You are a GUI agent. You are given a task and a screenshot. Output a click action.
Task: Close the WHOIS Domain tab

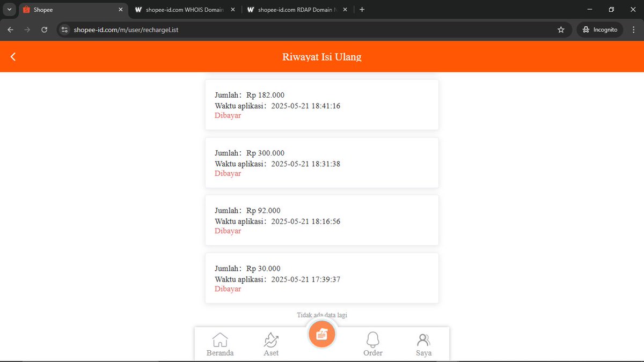[232, 10]
